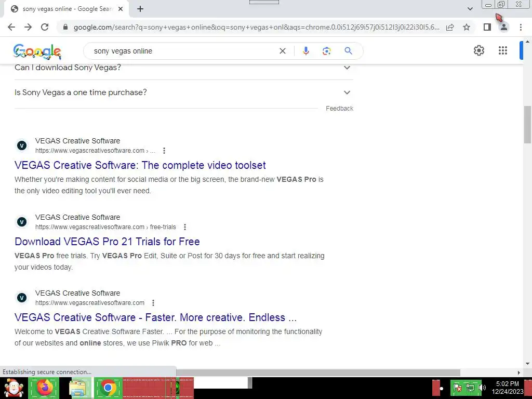
Task: Open a new tab with plus button
Action: [x=140, y=9]
